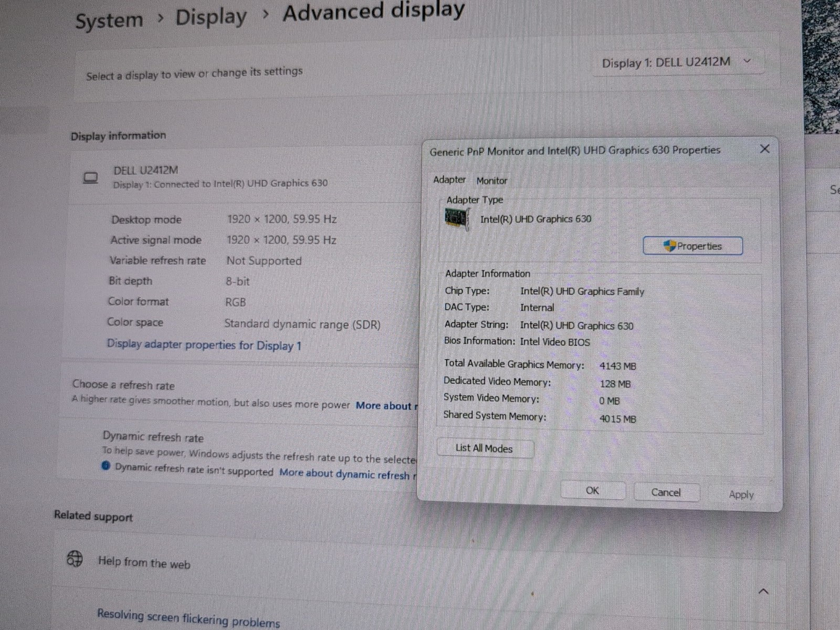Select the 8-bit Bit depth value

[x=238, y=281]
